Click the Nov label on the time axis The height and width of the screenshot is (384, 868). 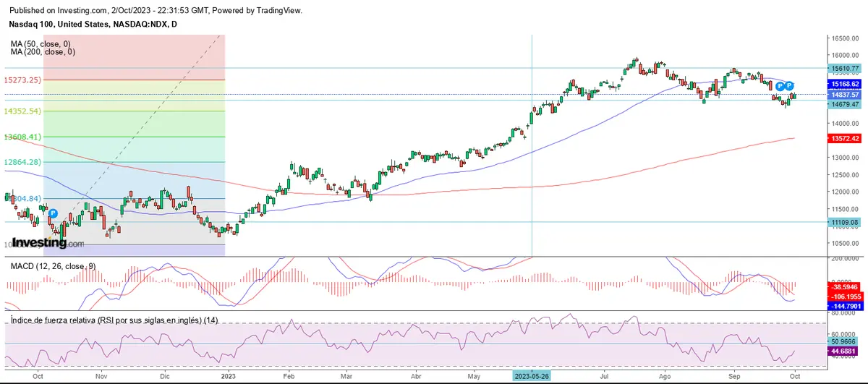tap(101, 377)
